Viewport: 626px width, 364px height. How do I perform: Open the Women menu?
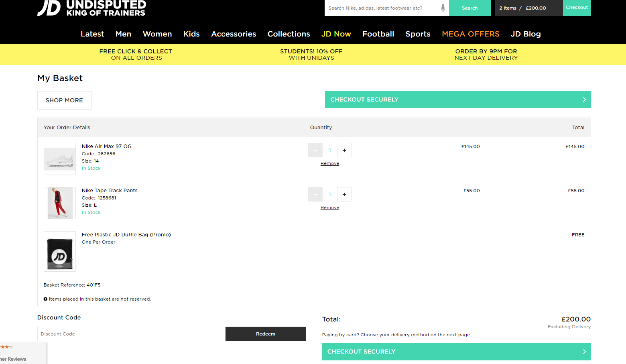(x=157, y=34)
